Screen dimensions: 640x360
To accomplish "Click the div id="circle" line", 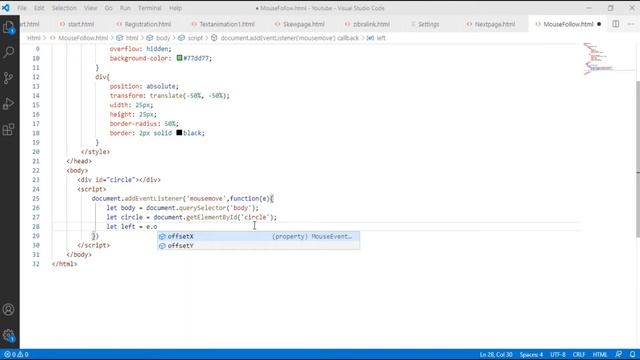I will click(x=119, y=180).
